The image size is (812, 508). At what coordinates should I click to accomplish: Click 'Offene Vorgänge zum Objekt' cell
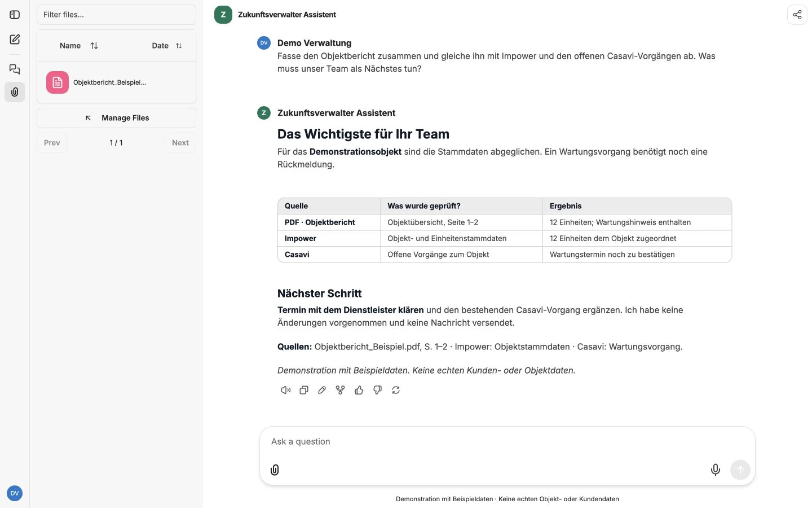(462, 255)
